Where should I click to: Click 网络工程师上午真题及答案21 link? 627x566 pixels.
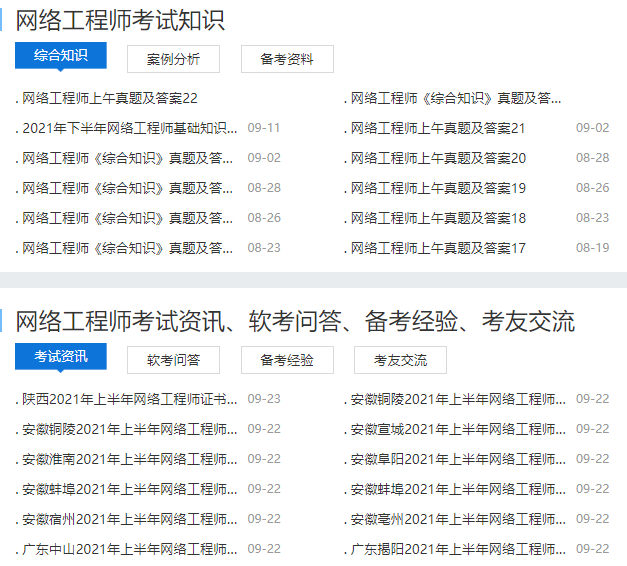(x=438, y=128)
